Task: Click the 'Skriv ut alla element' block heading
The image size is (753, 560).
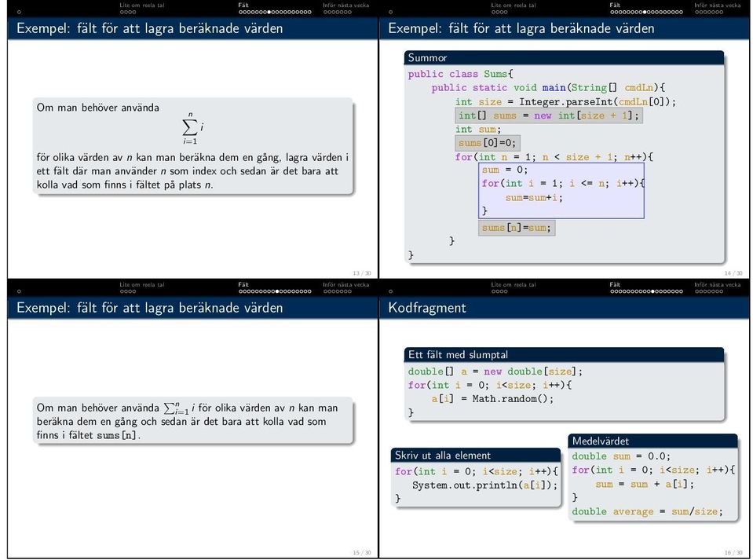Action: pyautogui.click(x=442, y=456)
